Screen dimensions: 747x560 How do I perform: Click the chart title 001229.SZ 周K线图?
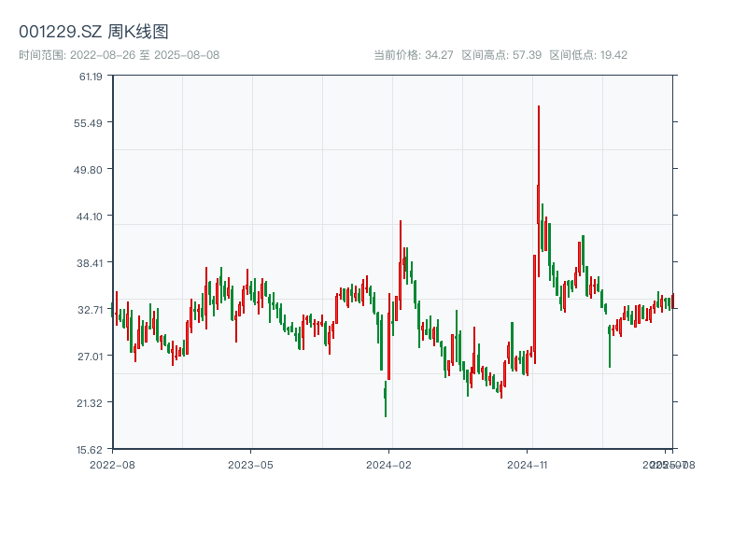[93, 32]
